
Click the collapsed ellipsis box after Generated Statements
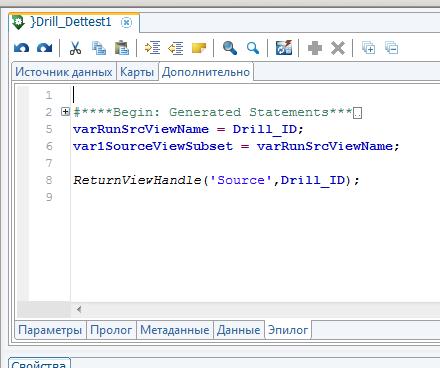[357, 113]
